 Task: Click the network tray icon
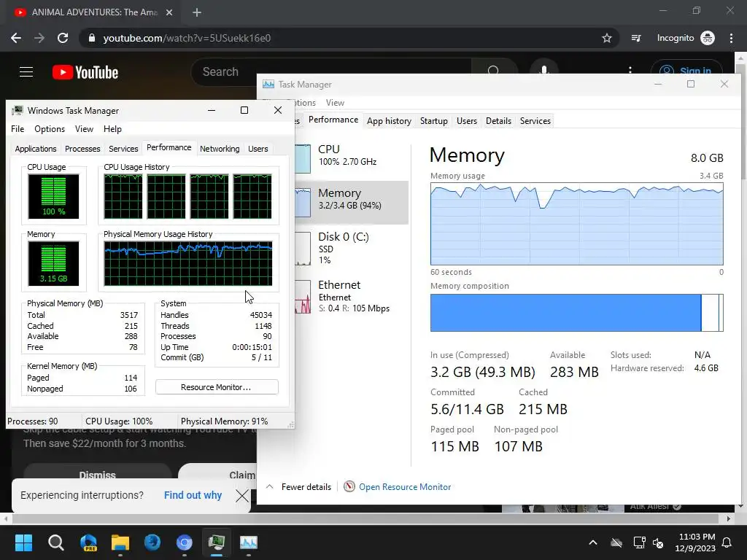tap(639, 542)
